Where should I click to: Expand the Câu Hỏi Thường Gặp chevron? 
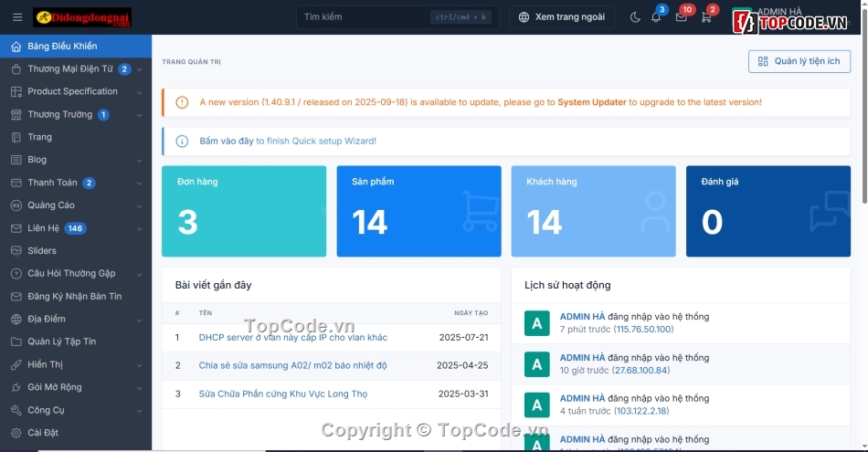pos(140,274)
